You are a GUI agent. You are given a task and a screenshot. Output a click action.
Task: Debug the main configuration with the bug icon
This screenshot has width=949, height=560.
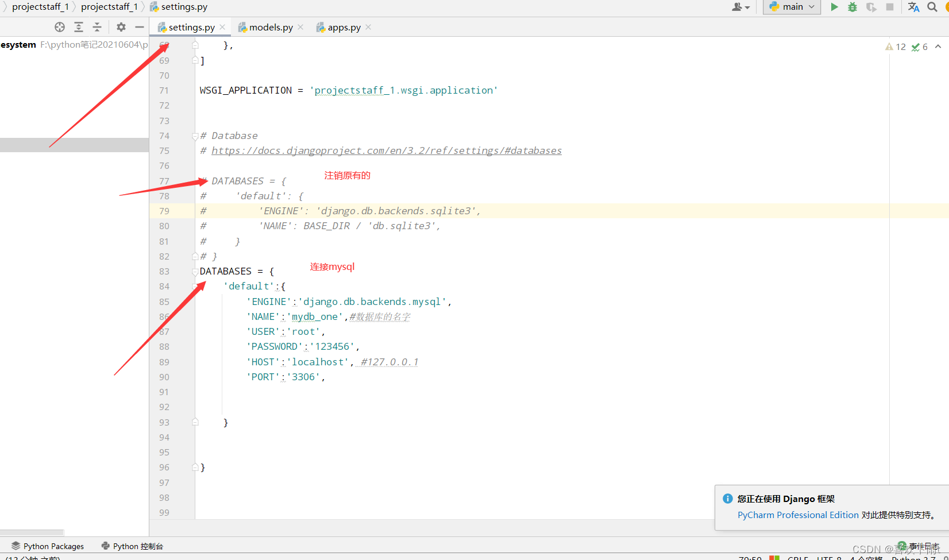(852, 7)
